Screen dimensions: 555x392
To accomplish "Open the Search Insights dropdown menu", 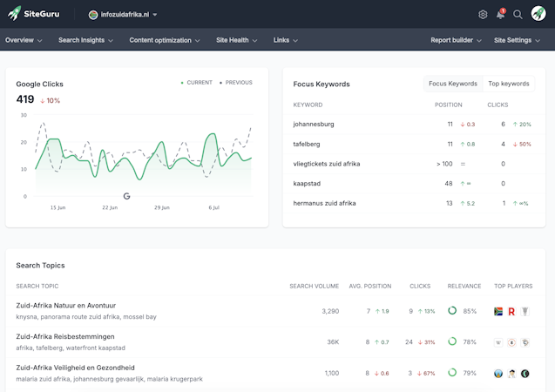I will coord(85,40).
